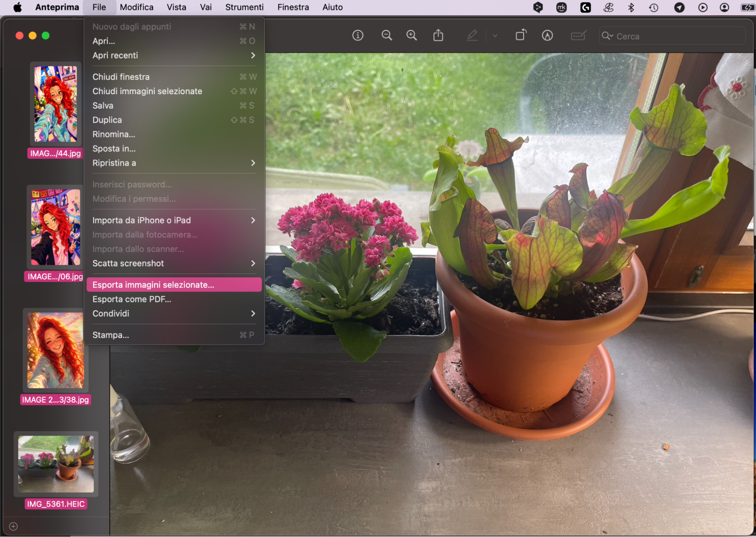The height and width of the screenshot is (537, 756).
Task: Open the Vai menu
Action: (x=206, y=7)
